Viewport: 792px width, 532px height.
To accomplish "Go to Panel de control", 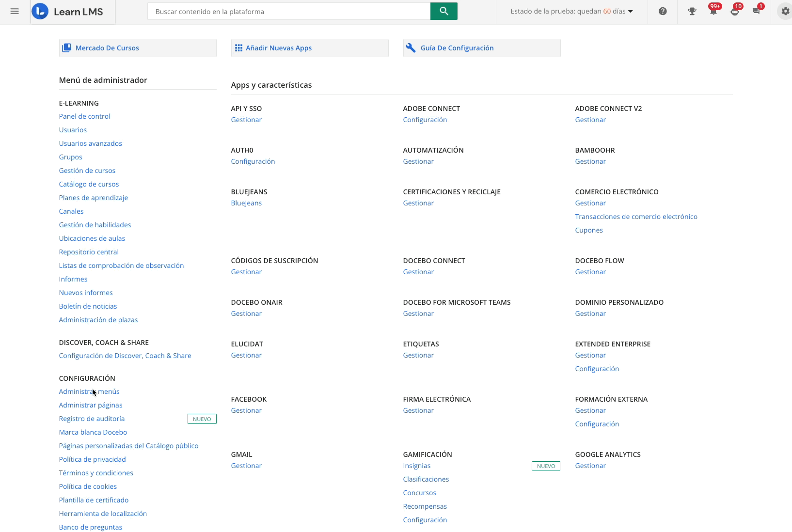I will click(x=84, y=116).
